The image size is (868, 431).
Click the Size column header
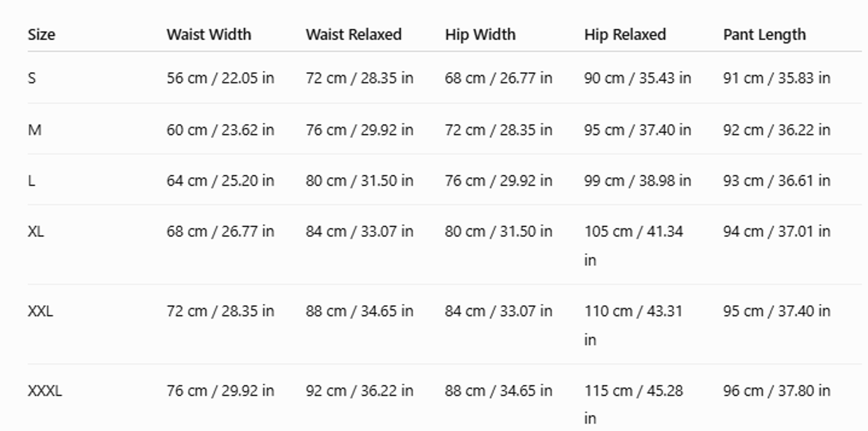pyautogui.click(x=41, y=35)
